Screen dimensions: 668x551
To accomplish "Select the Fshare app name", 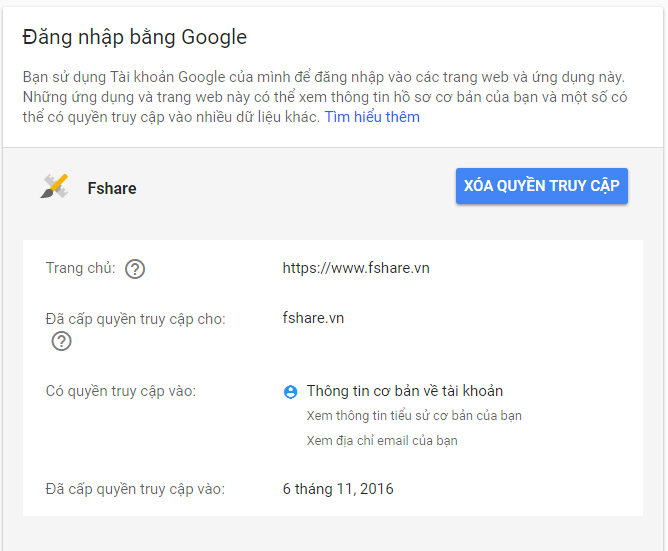I will pyautogui.click(x=112, y=188).
